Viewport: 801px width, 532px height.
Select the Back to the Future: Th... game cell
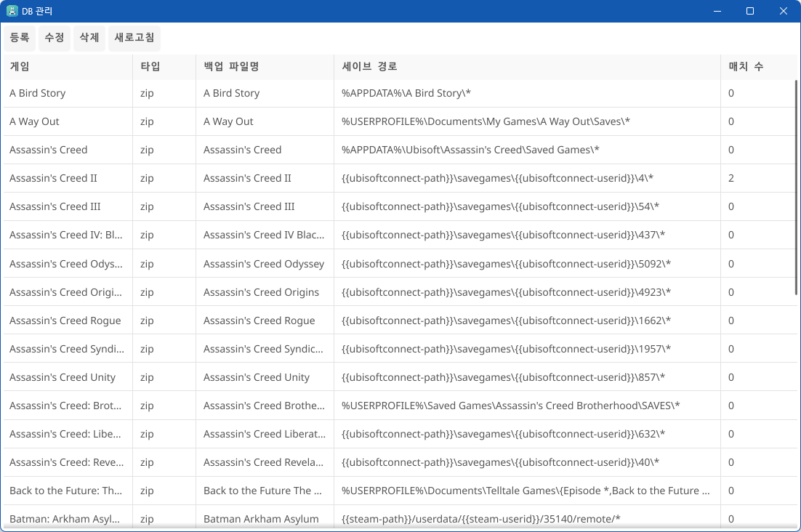tap(66, 491)
